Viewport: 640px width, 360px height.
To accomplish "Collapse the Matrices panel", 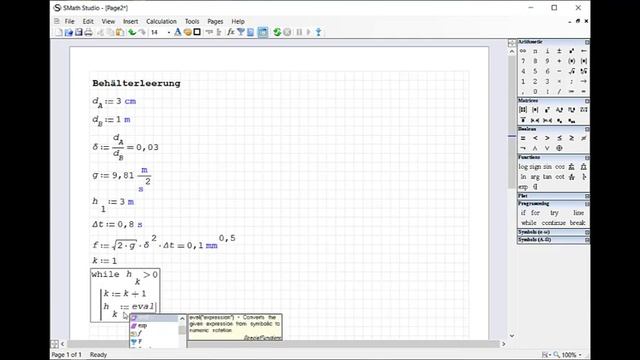I will click(x=587, y=101).
